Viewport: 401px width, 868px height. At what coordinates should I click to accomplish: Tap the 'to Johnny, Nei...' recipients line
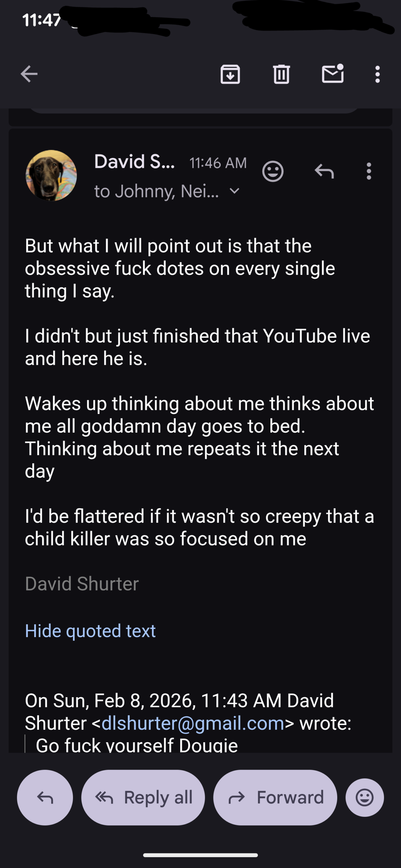pos(156,192)
